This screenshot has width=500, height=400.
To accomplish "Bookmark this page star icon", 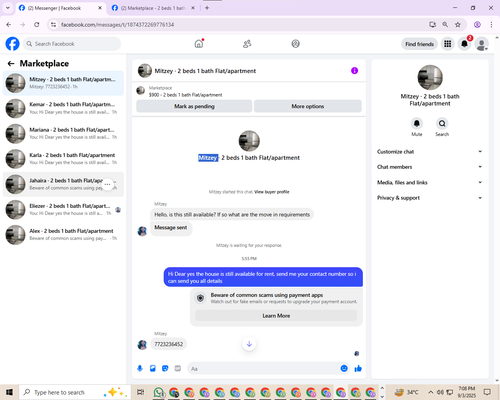I will pos(458,25).
